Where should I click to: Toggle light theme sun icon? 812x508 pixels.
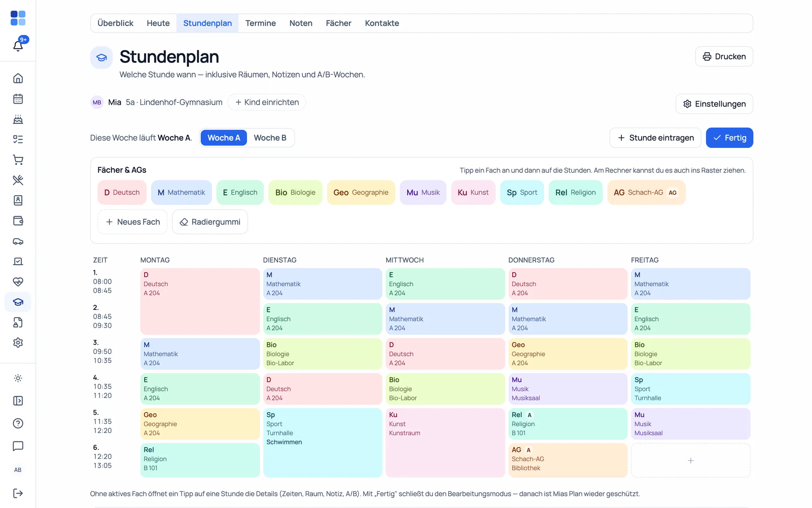pos(18,378)
